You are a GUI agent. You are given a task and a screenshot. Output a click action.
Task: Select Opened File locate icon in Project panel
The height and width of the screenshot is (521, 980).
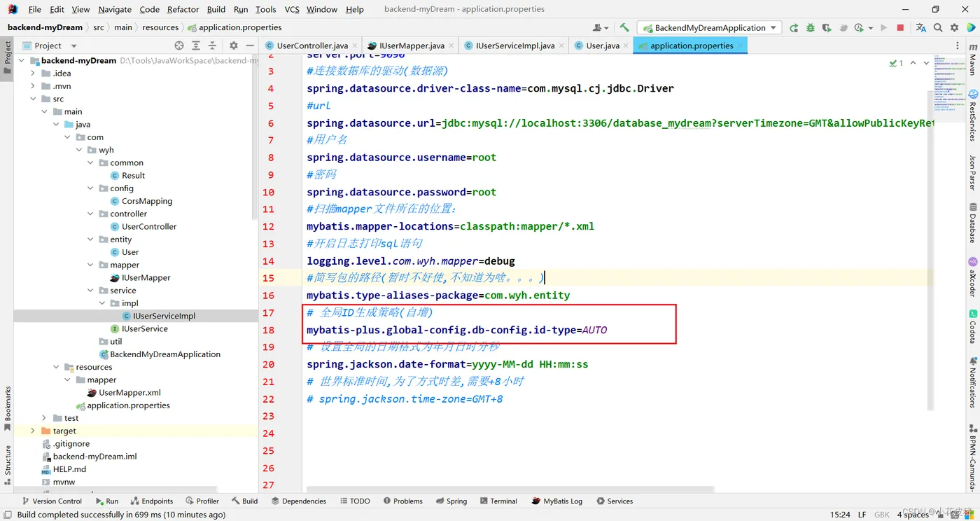point(179,46)
